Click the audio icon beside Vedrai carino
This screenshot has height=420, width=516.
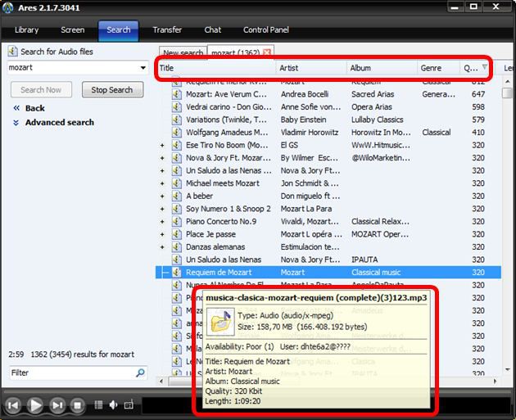pos(177,107)
